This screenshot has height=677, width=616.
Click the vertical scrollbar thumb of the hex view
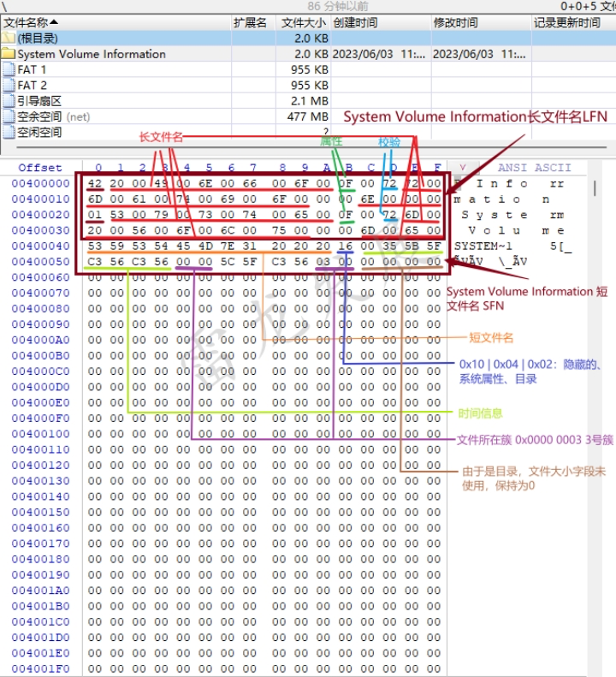click(x=595, y=187)
